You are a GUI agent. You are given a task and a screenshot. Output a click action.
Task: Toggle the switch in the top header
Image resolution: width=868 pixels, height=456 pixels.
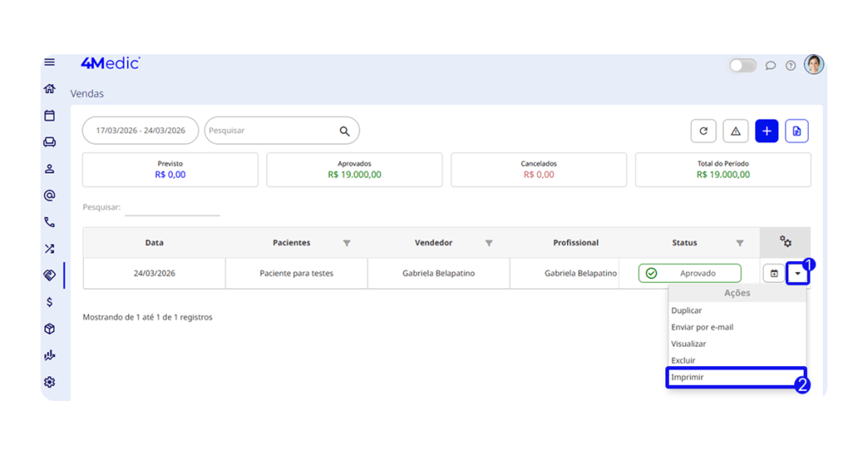[x=743, y=65]
